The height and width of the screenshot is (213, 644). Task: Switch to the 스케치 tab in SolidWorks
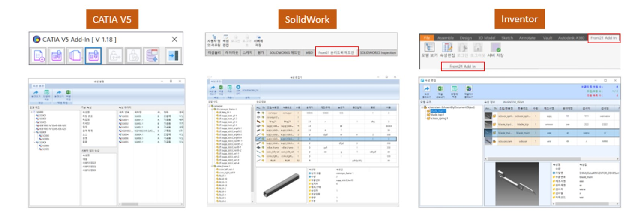coord(249,52)
